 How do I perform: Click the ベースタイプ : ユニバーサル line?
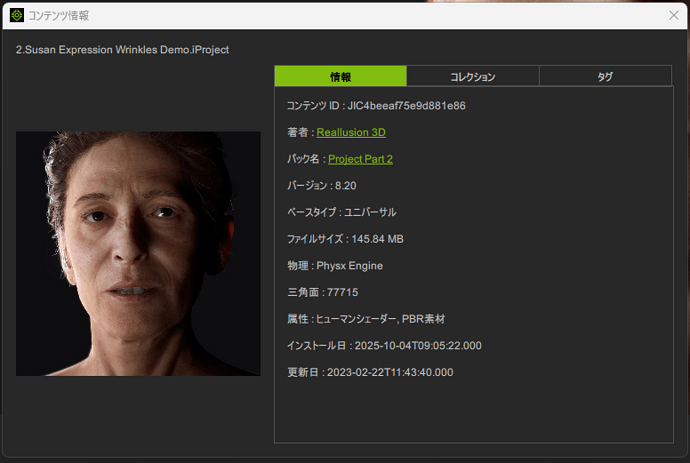pos(341,212)
